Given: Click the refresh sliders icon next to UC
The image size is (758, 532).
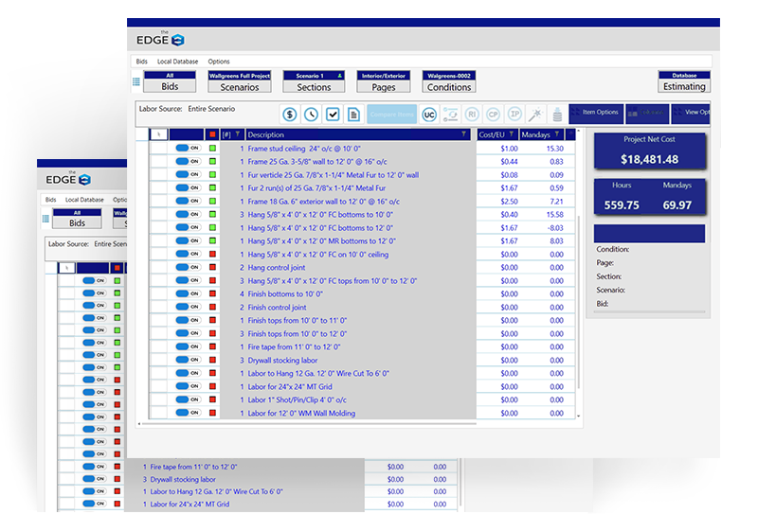Looking at the screenshot, I should 450,115.
